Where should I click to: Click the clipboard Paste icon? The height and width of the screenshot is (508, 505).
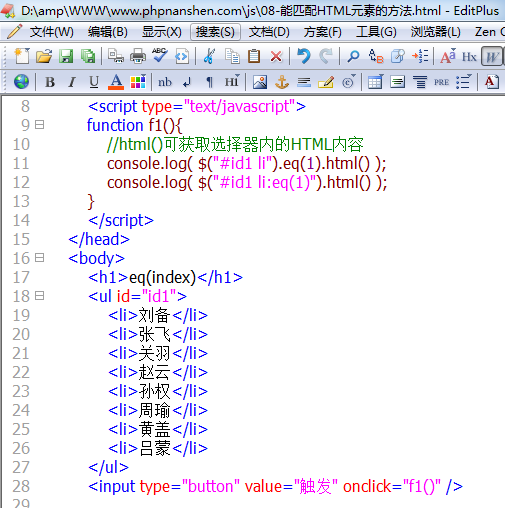click(254, 56)
